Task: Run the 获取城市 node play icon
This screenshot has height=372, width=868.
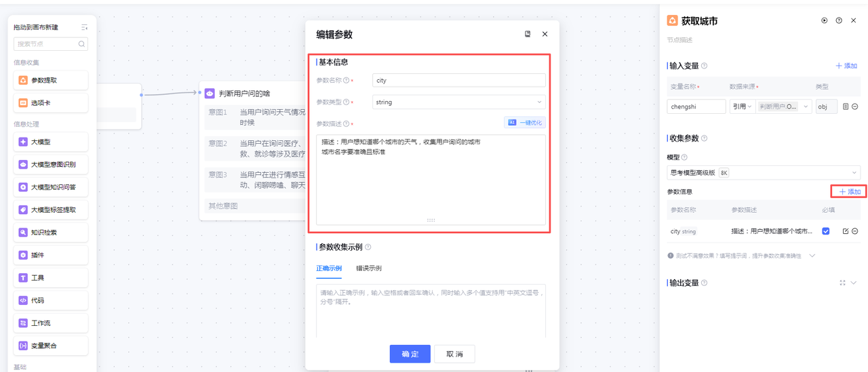Action: point(825,20)
